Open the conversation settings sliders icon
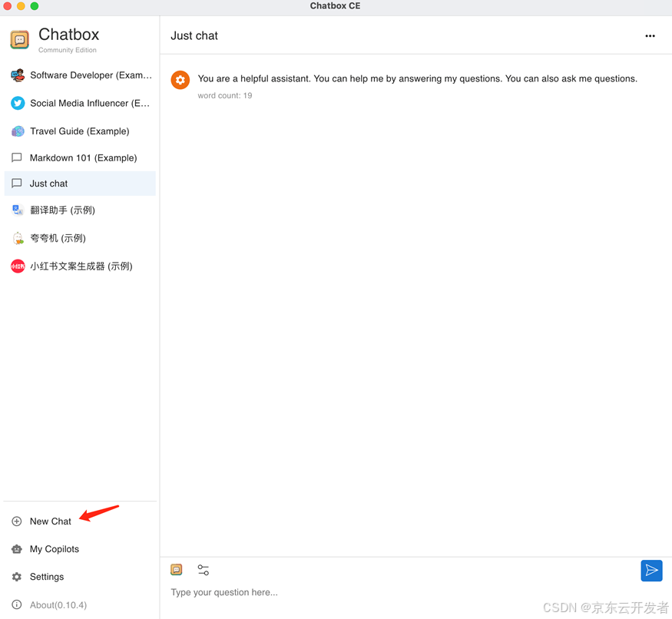The height and width of the screenshot is (619, 672). (x=204, y=570)
